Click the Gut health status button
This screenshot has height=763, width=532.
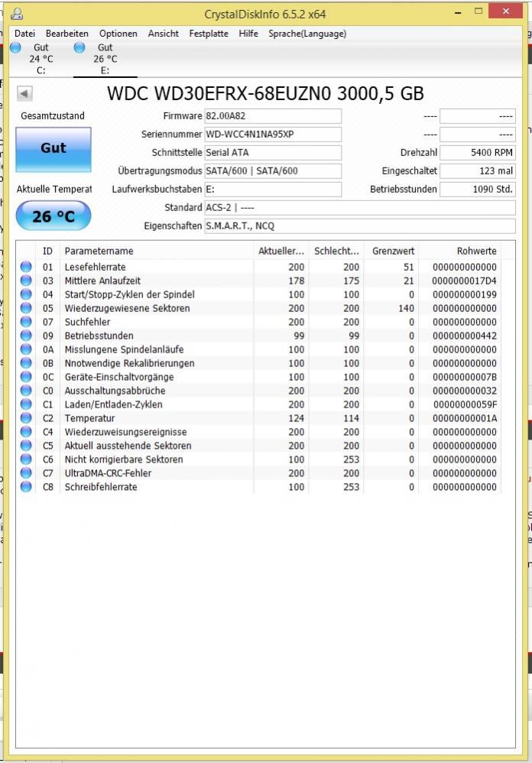click(x=54, y=148)
